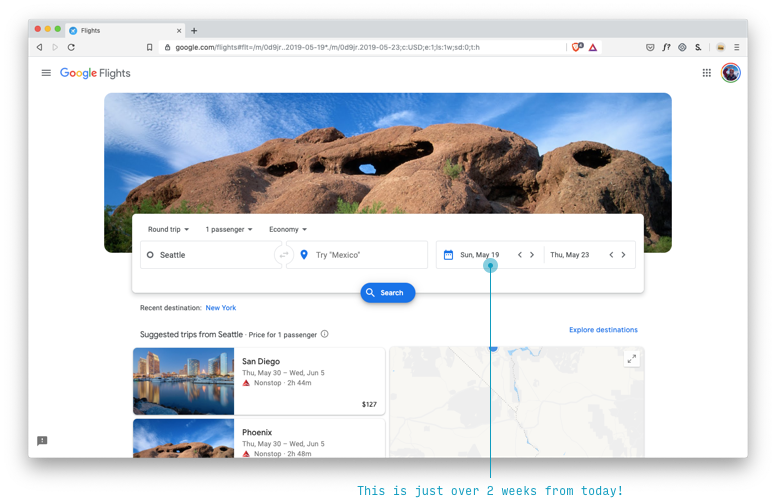Click the Brave rewards triangle icon

pyautogui.click(x=593, y=48)
